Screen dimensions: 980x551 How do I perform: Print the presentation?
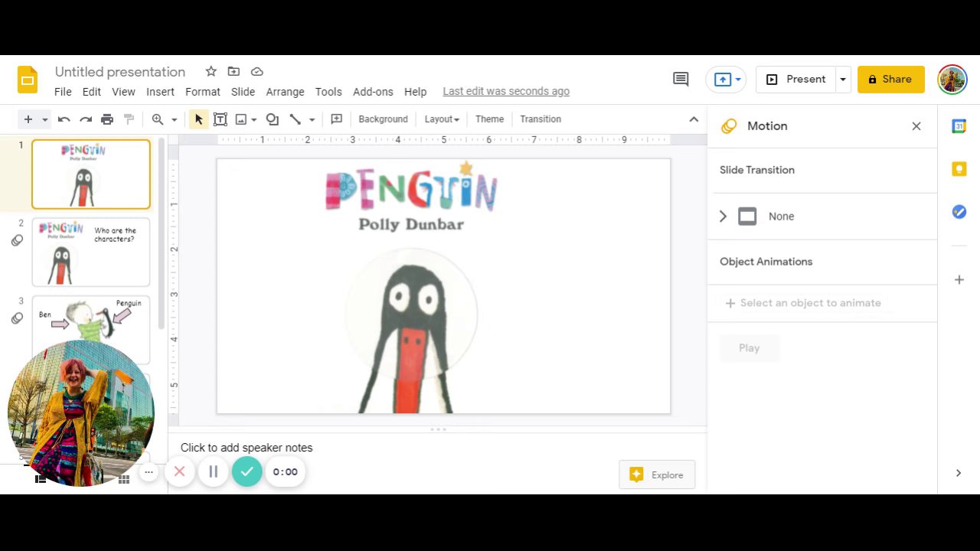tap(107, 119)
